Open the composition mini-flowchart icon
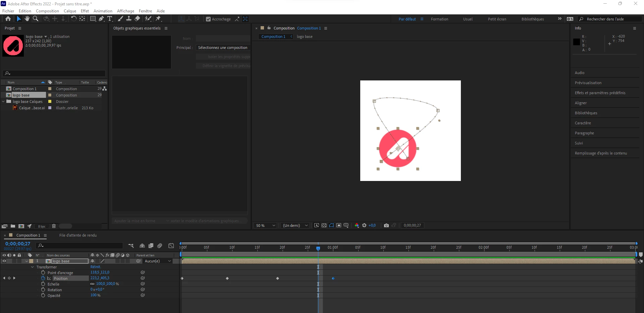The image size is (644, 313). point(131,246)
